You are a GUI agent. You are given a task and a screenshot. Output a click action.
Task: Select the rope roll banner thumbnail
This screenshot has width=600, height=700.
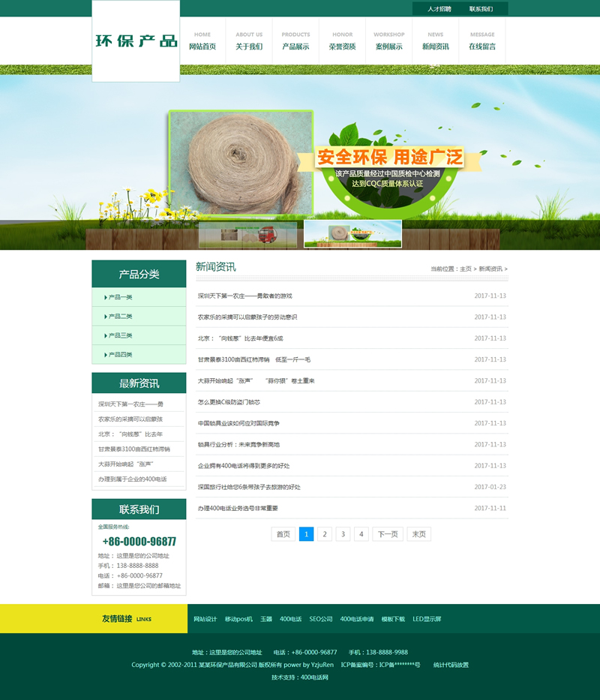point(352,234)
